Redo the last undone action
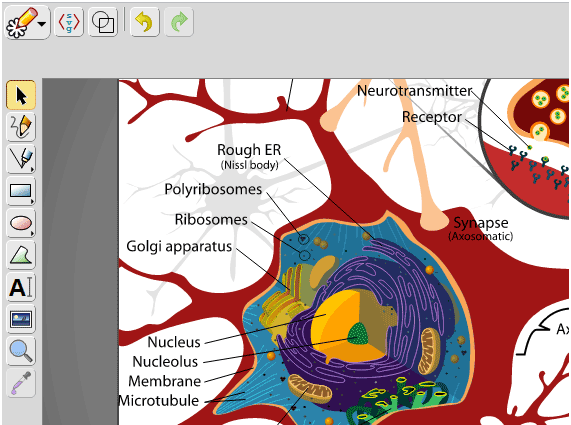 pos(179,23)
